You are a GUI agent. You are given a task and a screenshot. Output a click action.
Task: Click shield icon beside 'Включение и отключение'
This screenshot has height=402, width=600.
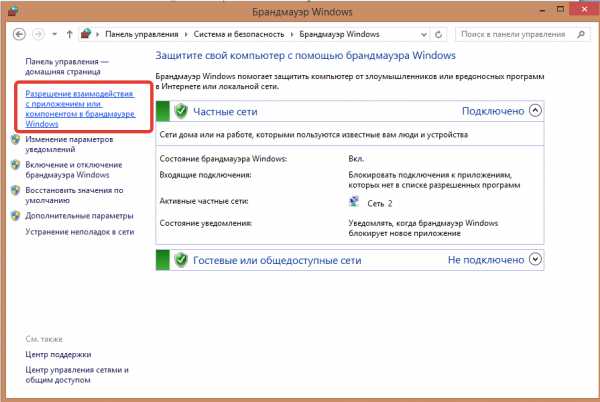16,165
